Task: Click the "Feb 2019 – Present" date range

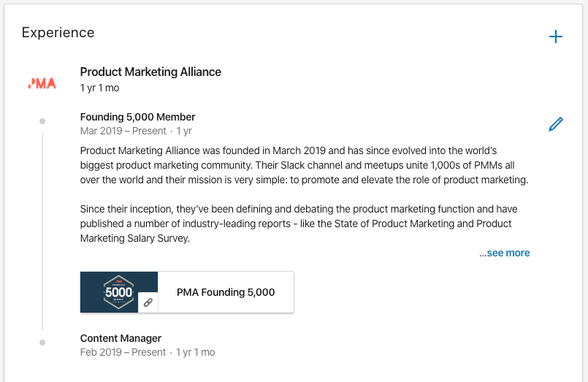Action: coord(123,352)
